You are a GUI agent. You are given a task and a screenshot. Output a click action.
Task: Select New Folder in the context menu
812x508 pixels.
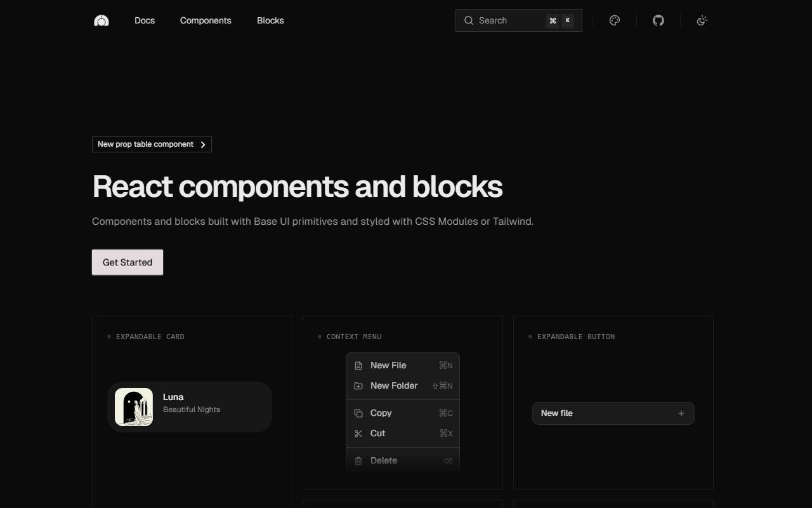point(403,386)
